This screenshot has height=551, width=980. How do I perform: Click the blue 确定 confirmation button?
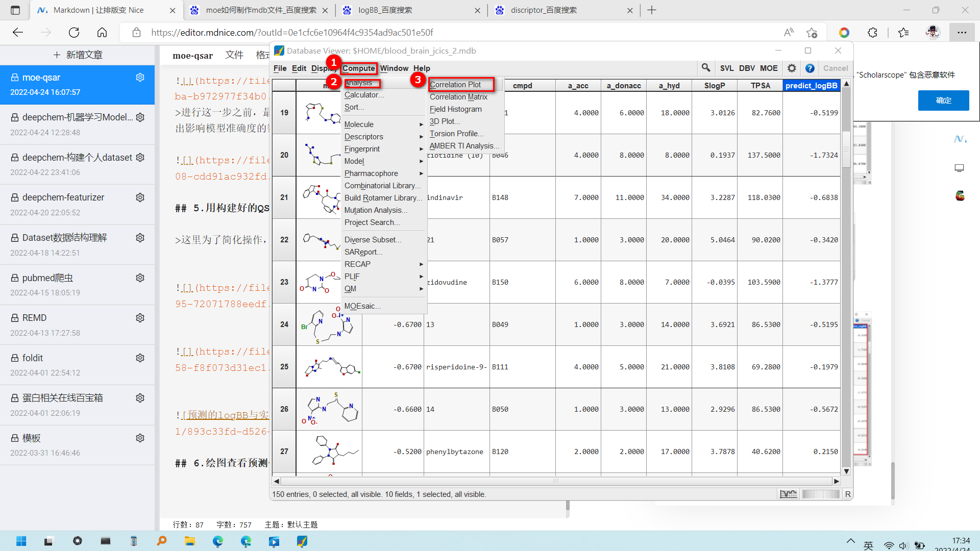(943, 101)
